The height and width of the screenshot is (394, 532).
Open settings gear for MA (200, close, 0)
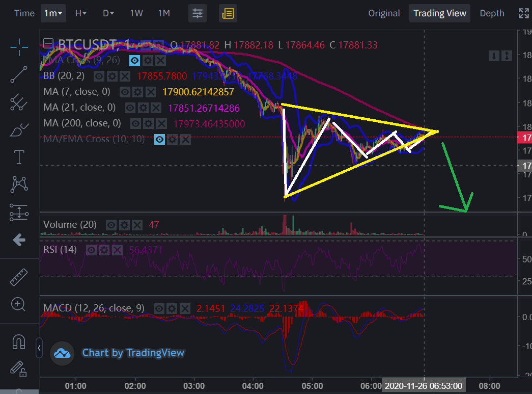(148, 124)
